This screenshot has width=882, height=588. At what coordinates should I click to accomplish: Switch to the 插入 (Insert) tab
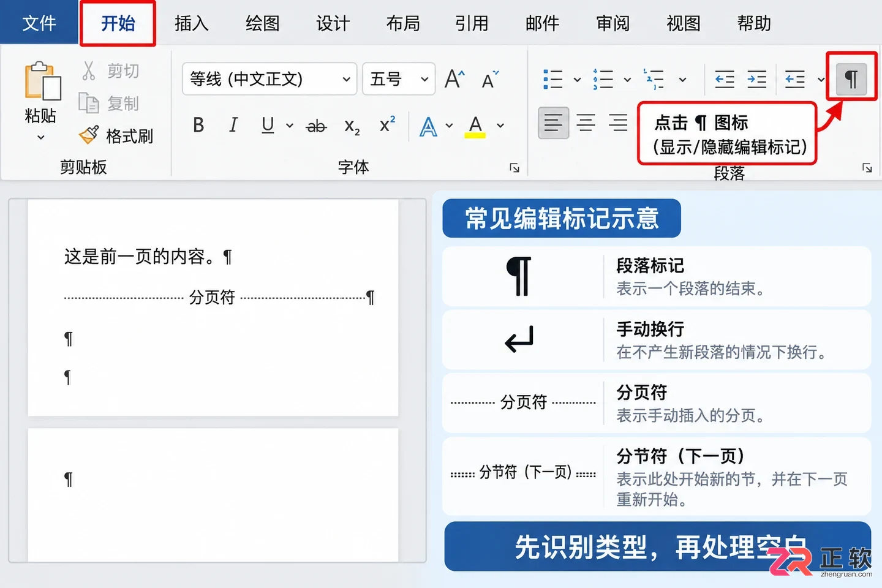click(x=192, y=23)
